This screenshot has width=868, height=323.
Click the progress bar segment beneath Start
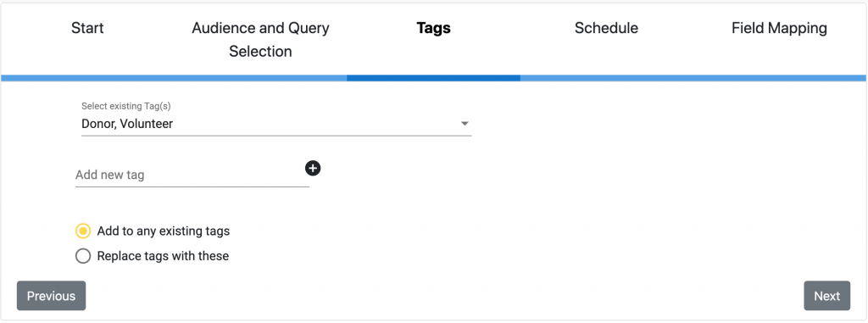coord(87,78)
